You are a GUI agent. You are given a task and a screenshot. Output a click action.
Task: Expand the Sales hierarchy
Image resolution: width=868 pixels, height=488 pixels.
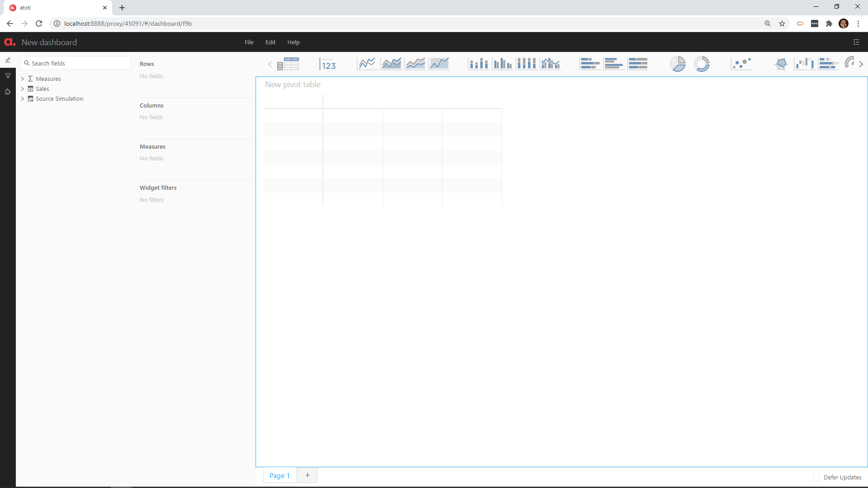click(x=23, y=89)
